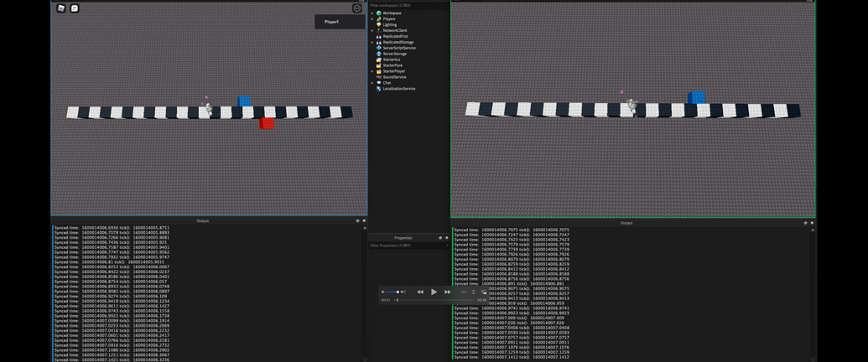Open the Roblox menu icon in viewport
The image size is (868, 362).
61,8
